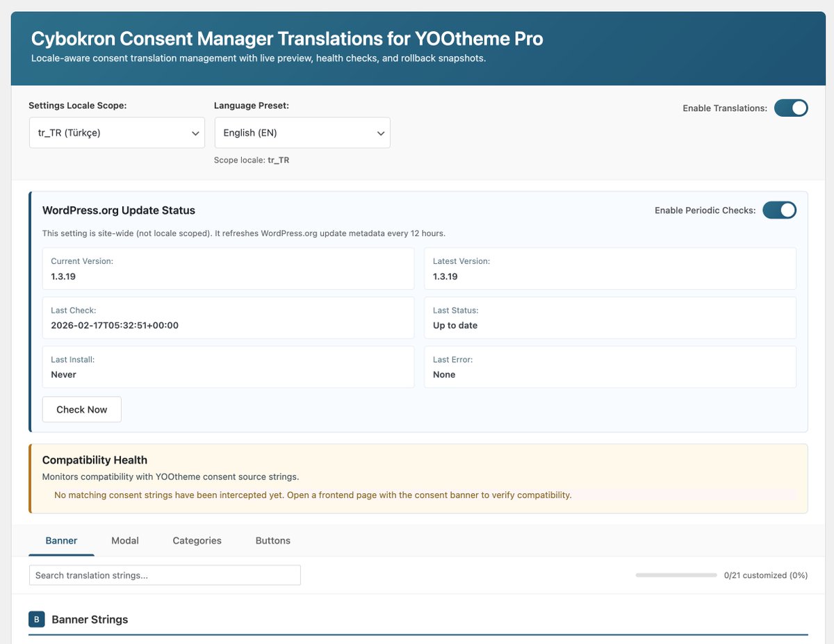Image resolution: width=834 pixels, height=644 pixels.
Task: Click the Banner Strings section heading
Action: (x=90, y=619)
